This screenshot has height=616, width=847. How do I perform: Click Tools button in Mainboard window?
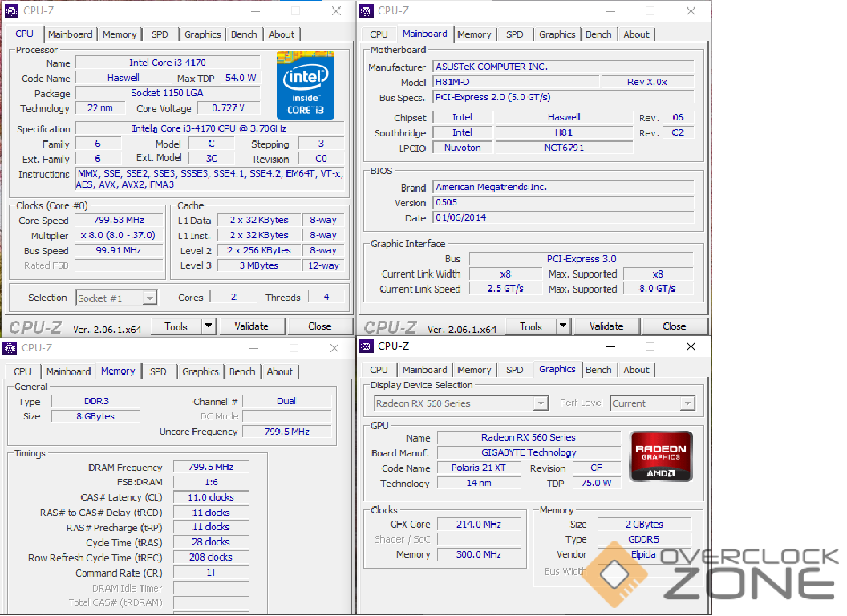[531, 326]
